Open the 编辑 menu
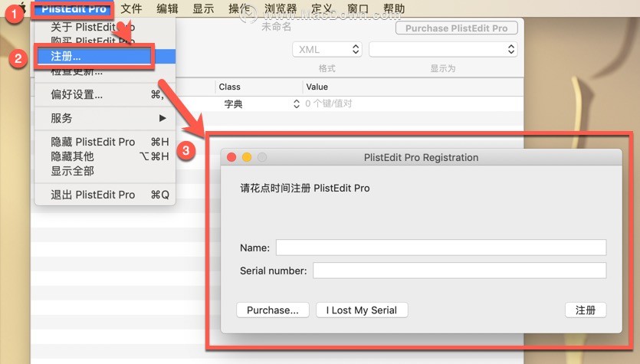The width and height of the screenshot is (640, 364). click(167, 8)
